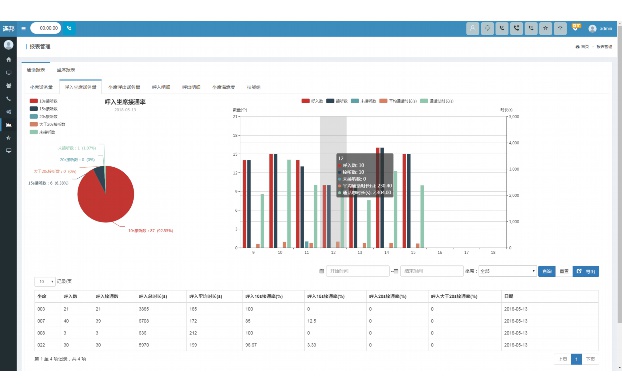Open the sidebar megaphone icon
Screen dimensions: 622x392
(8, 112)
